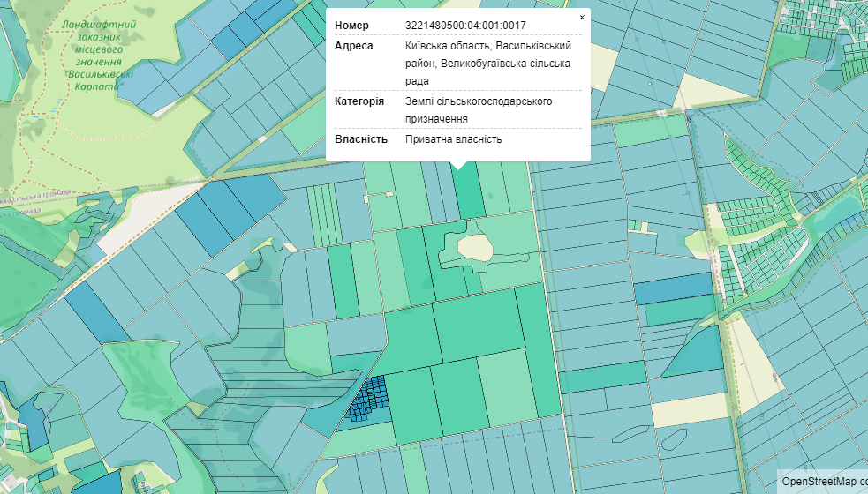This screenshot has width=868, height=494.
Task: Click the Категорія label in the popup
Action: pyautogui.click(x=359, y=101)
